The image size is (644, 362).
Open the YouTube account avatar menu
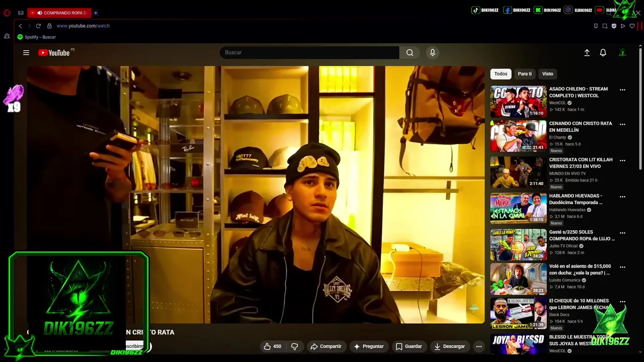(622, 52)
